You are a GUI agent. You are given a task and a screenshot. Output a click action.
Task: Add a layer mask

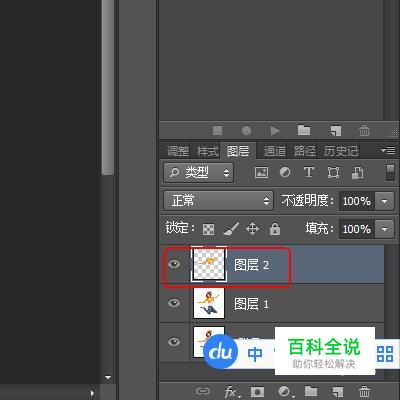tap(257, 391)
